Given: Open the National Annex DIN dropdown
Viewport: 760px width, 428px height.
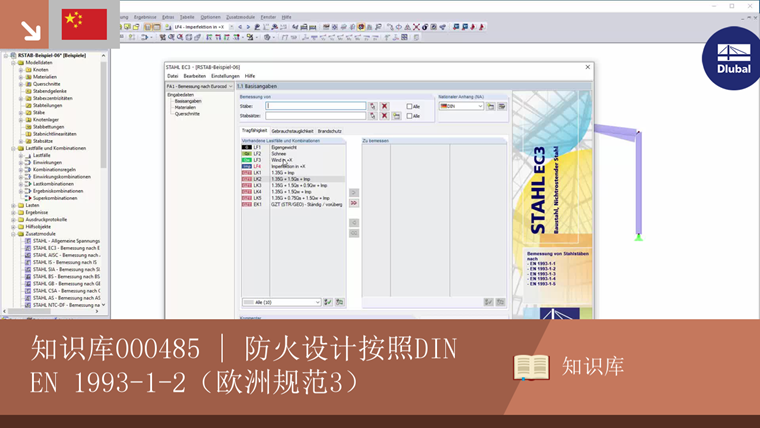Looking at the screenshot, I should [480, 106].
